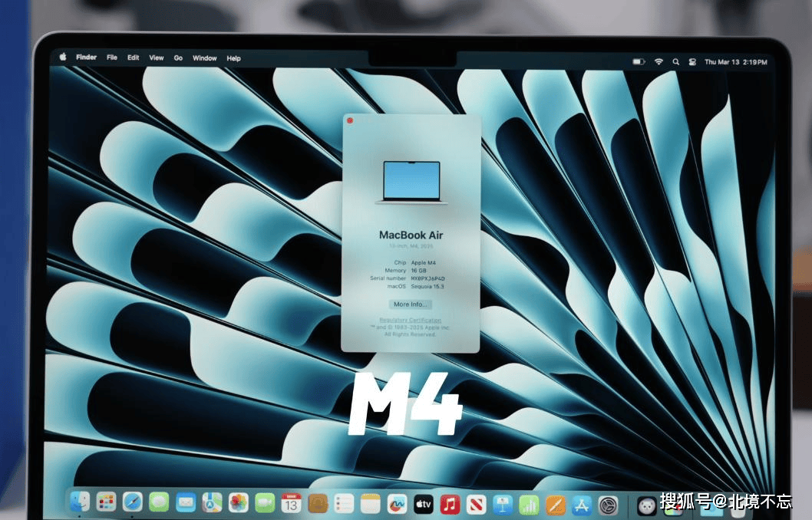This screenshot has width=812, height=520.
Task: Click the Wi-Fi status icon
Action: (x=659, y=61)
